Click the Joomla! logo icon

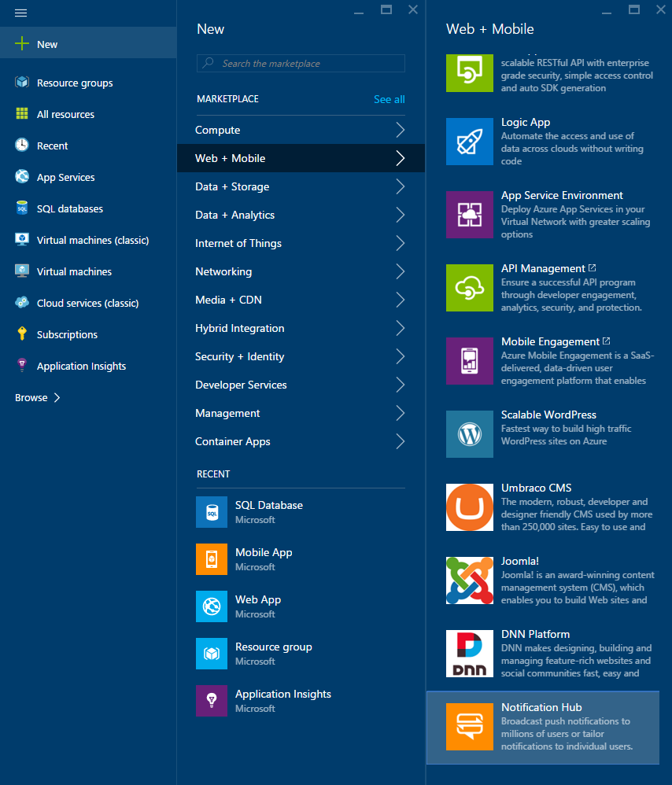point(470,580)
